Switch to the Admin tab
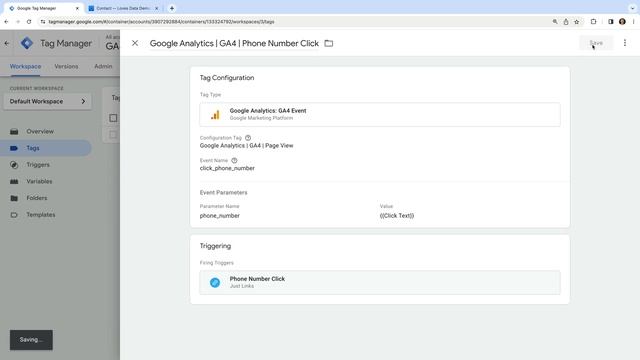 tap(103, 66)
